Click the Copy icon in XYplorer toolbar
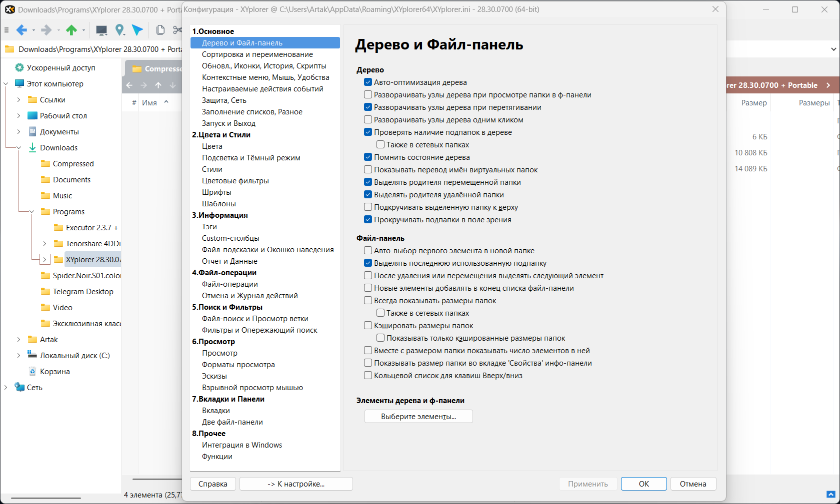Screen dimensions: 840x504 [160, 30]
